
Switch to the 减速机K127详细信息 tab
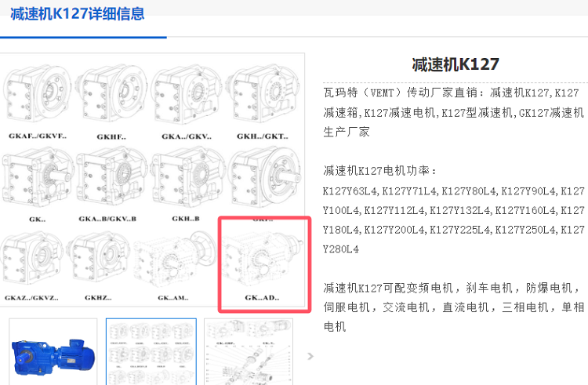(78, 14)
